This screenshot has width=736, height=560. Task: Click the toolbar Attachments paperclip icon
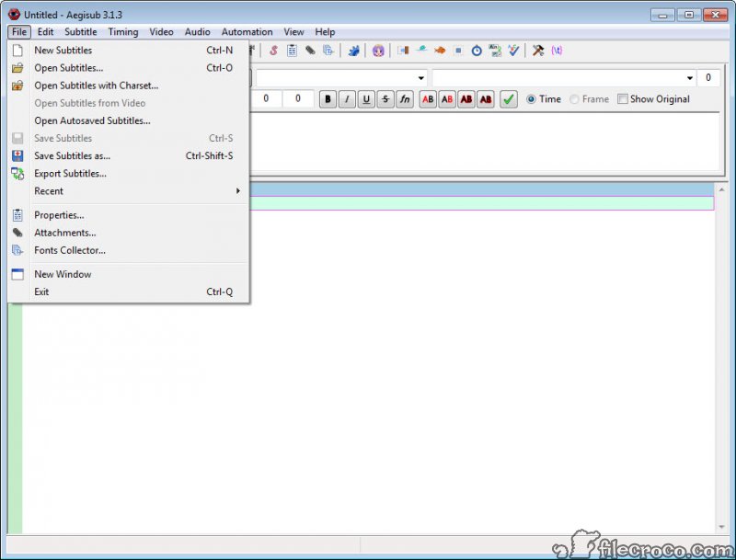point(310,51)
